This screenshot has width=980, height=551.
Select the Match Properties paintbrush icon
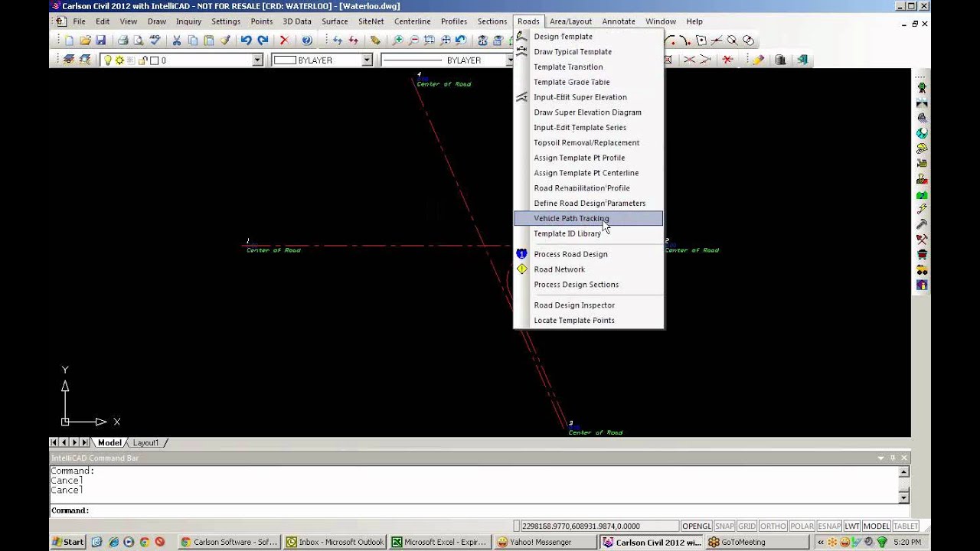[x=225, y=41]
